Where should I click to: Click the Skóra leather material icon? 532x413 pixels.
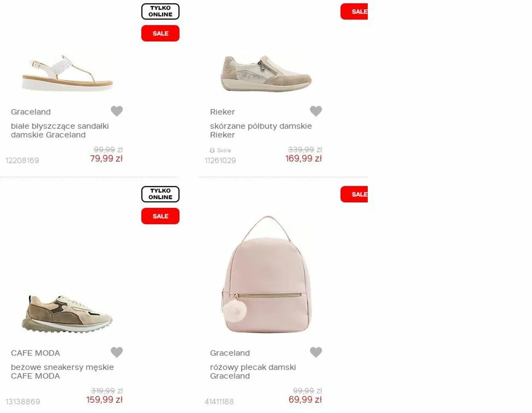point(212,150)
